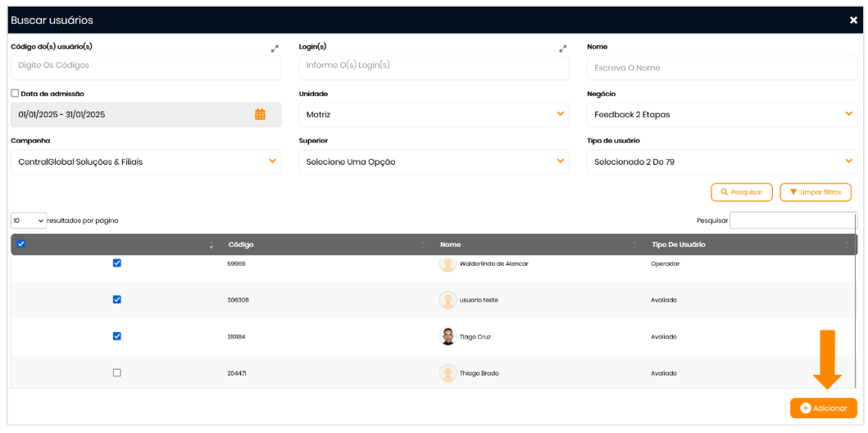The image size is (868, 433).
Task: Click the avatar icon next to usuario teste
Action: pyautogui.click(x=448, y=300)
